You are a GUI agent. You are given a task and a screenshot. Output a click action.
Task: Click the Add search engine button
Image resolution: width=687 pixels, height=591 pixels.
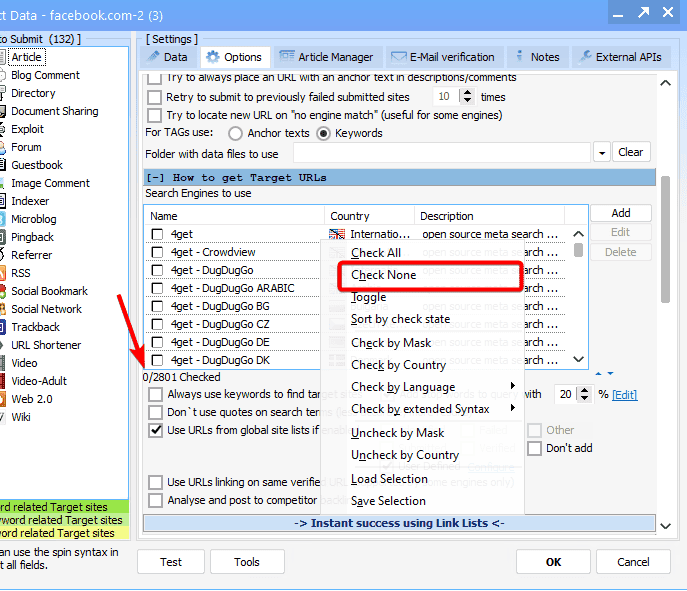(621, 213)
